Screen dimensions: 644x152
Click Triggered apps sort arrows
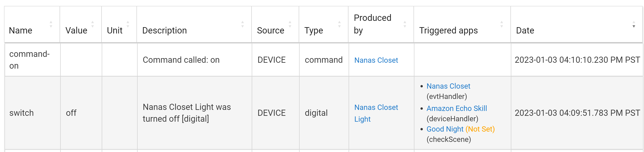pyautogui.click(x=502, y=24)
